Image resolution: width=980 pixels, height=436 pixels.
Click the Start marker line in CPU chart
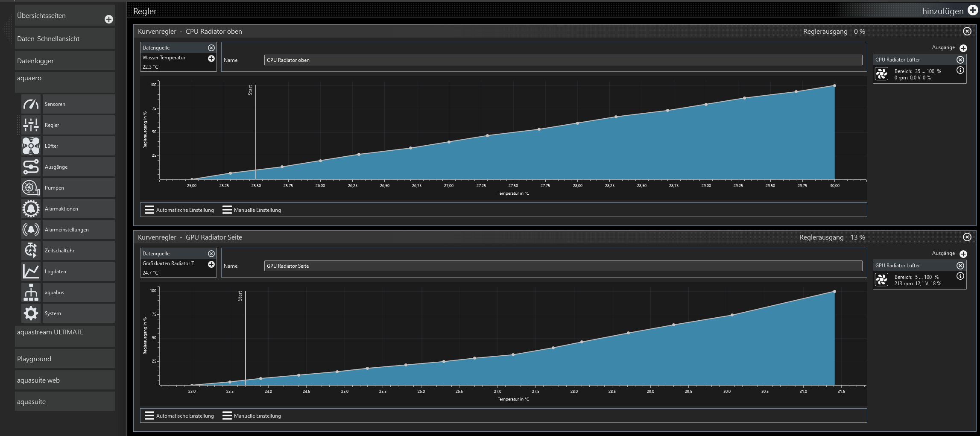pyautogui.click(x=256, y=132)
